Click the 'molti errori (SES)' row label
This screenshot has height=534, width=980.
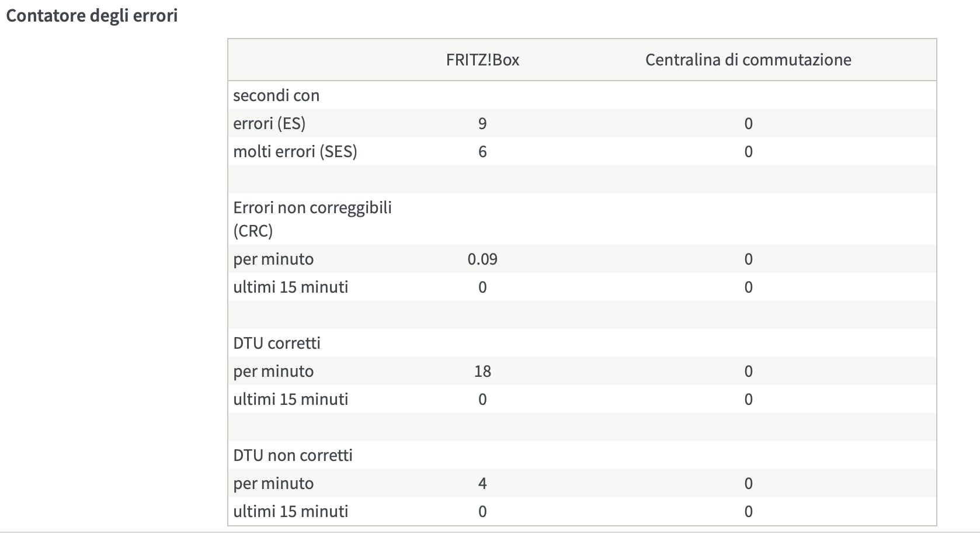pyautogui.click(x=295, y=151)
